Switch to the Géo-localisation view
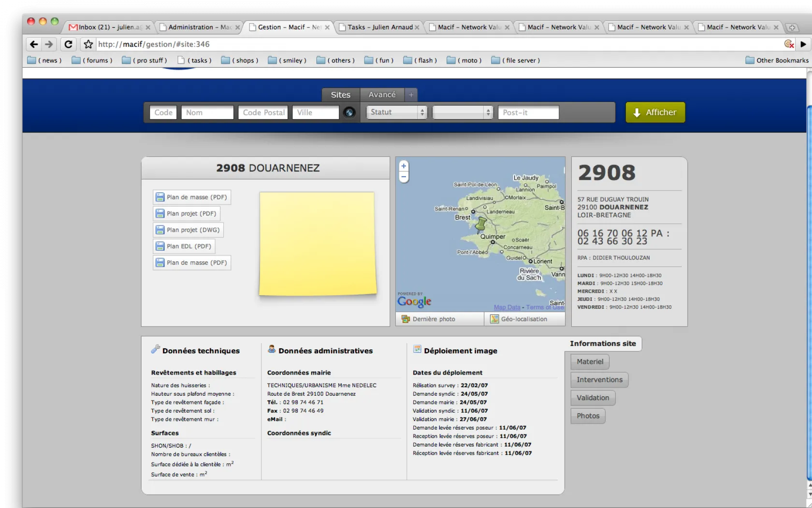This screenshot has width=812, height=508. pos(524,319)
